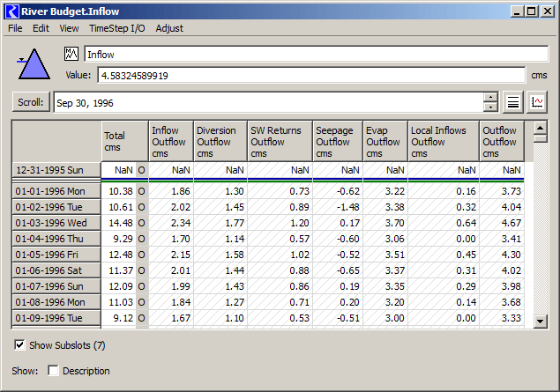
Task: Click the O flag cell in 01-05-1996 row
Action: point(142,255)
